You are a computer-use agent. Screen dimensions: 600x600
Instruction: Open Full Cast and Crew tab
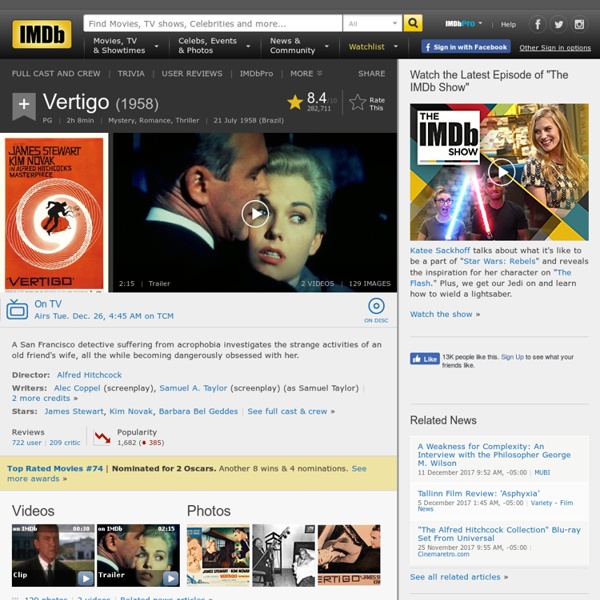click(56, 73)
